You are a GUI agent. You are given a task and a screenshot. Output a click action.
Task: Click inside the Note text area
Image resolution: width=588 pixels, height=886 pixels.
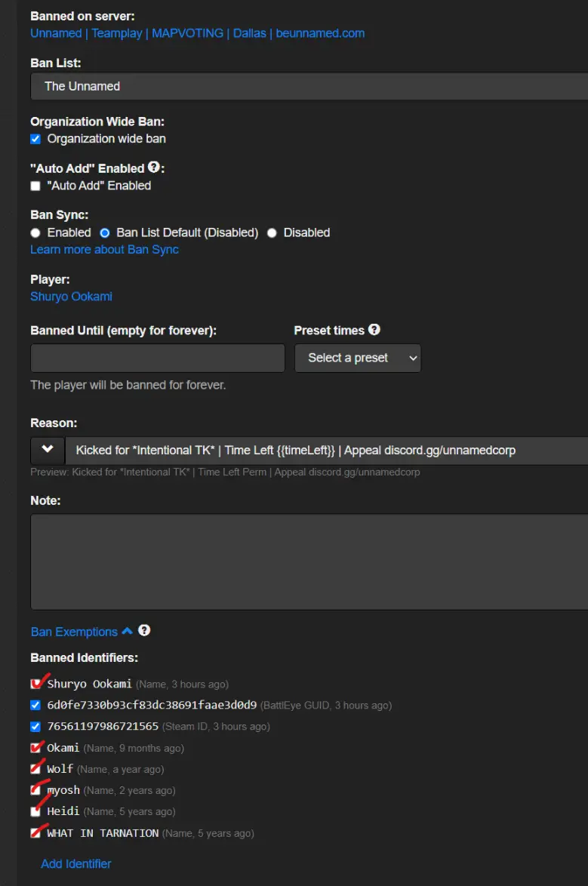pos(309,561)
